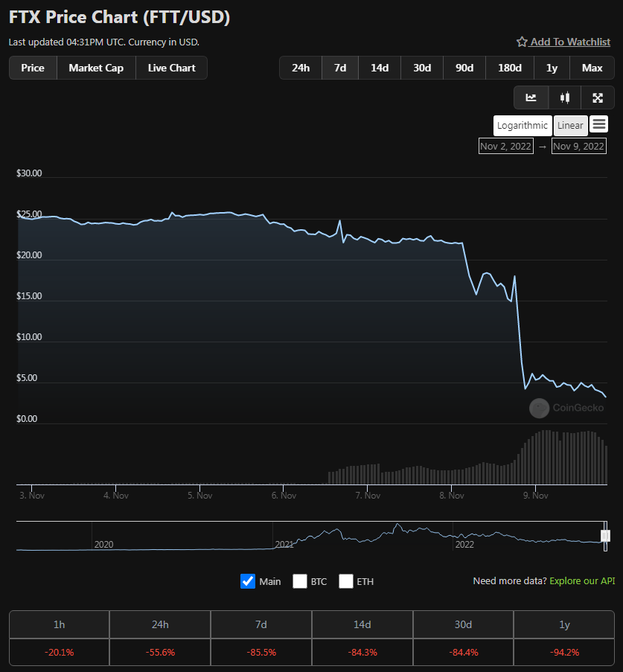The width and height of the screenshot is (623, 672).
Task: Switch to the Price tab
Action: pyautogui.click(x=33, y=68)
